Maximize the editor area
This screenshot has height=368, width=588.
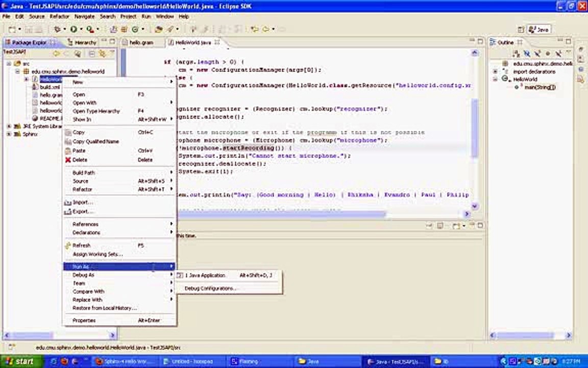(x=480, y=41)
